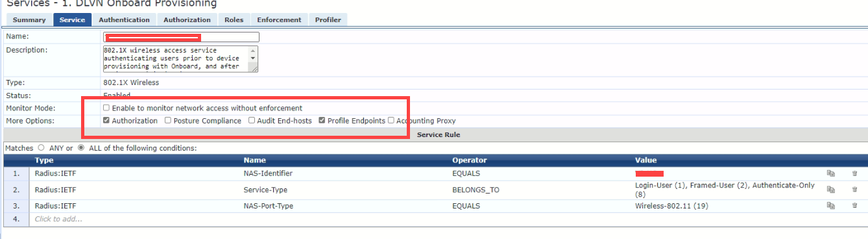The width and height of the screenshot is (868, 239).
Task: Click the Operator column header
Action: tap(469, 160)
